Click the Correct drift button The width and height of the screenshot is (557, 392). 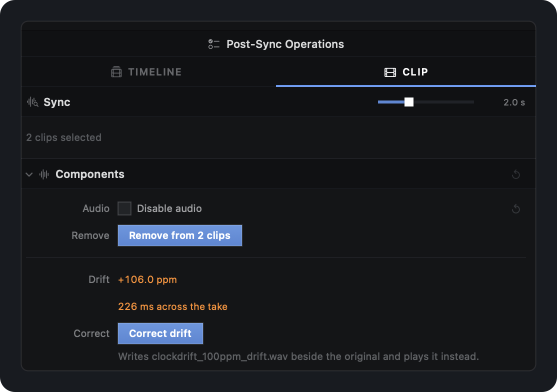tap(160, 333)
